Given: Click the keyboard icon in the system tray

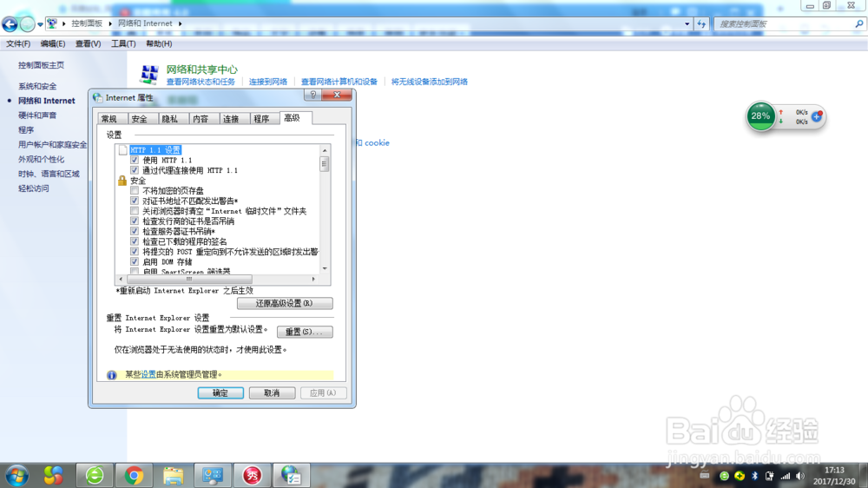Looking at the screenshot, I should coord(705,475).
